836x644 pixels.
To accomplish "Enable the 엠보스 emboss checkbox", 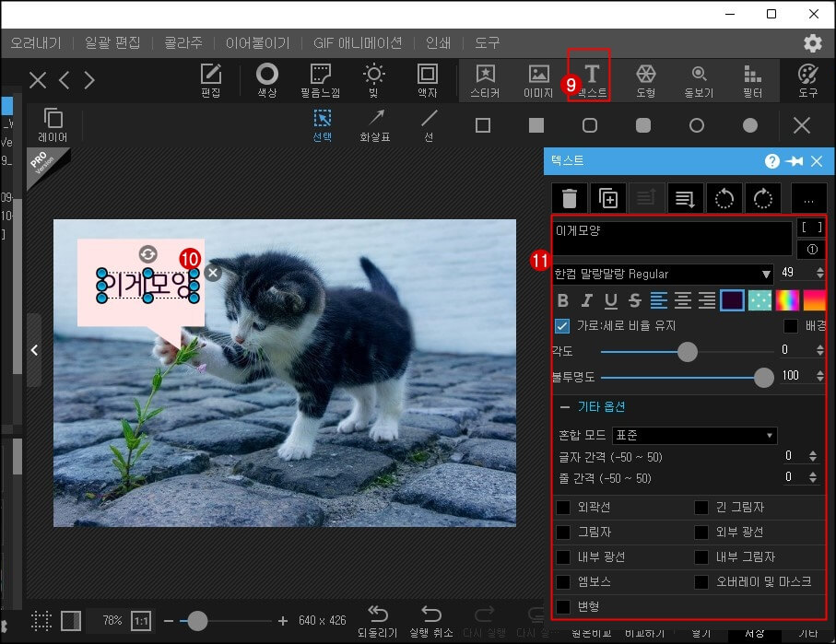I will tap(563, 581).
